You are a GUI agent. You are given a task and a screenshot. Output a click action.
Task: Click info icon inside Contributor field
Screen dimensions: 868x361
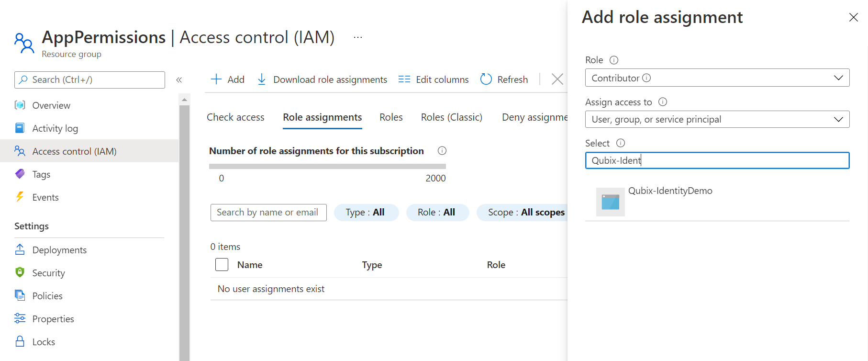pyautogui.click(x=646, y=78)
